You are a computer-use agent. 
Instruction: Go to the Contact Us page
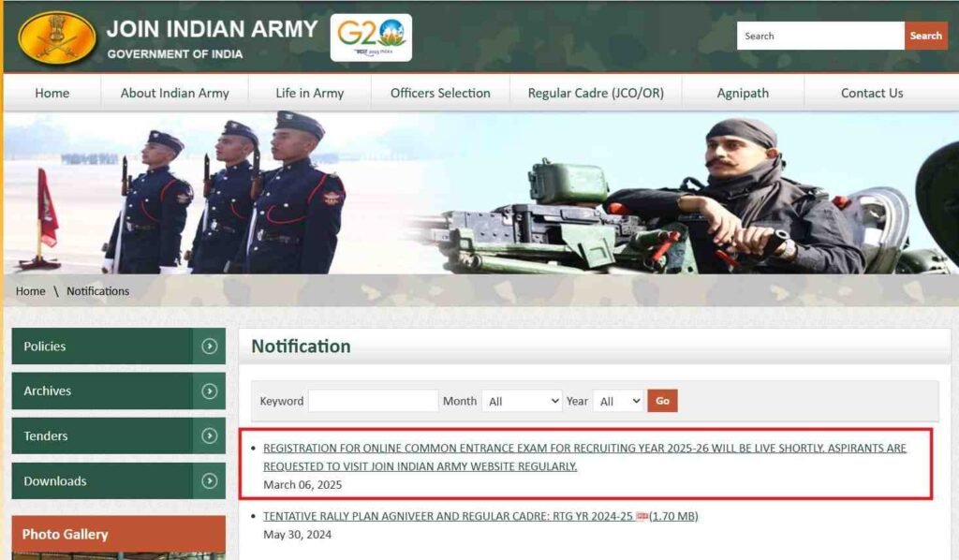pos(871,93)
